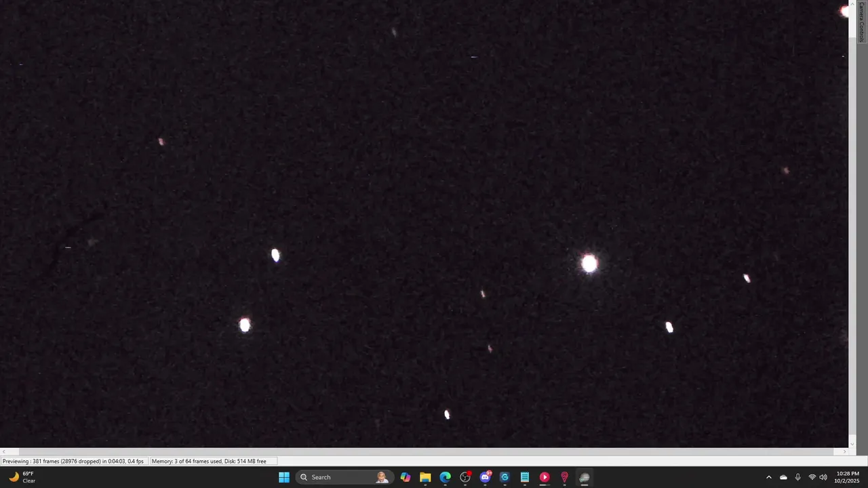Open the OneDrive cloud tray icon

[783, 477]
